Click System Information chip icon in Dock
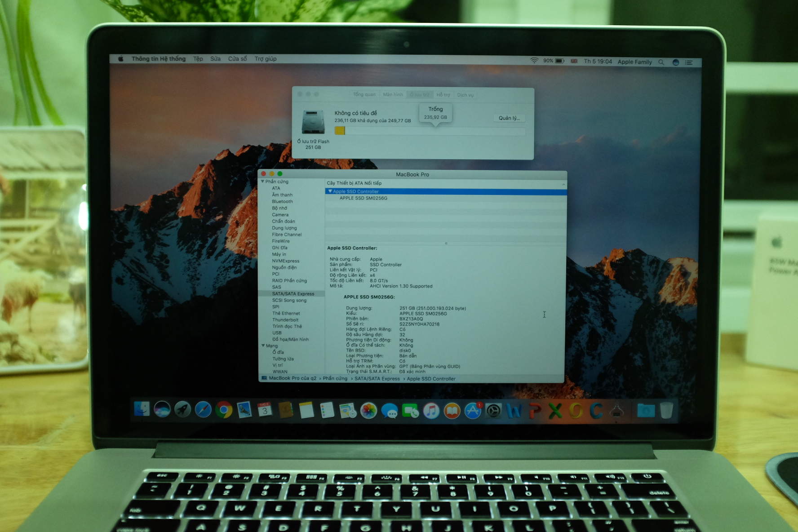Screen dimensions: 798x532 point(617,411)
